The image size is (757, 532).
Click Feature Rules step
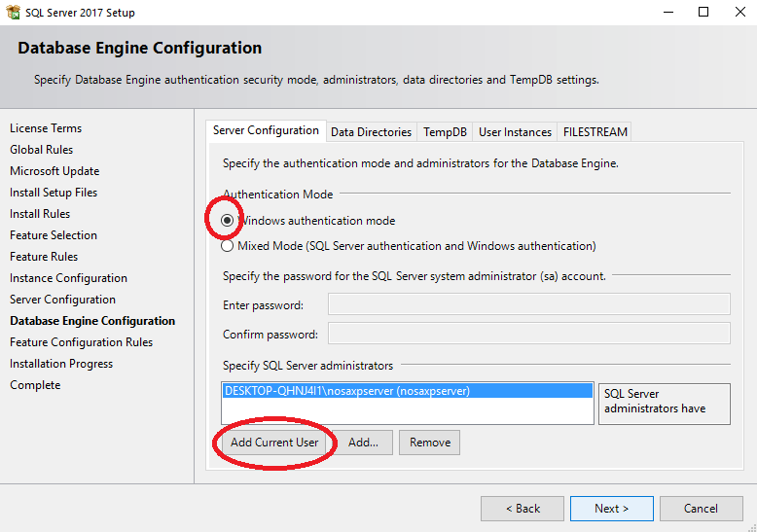[44, 257]
